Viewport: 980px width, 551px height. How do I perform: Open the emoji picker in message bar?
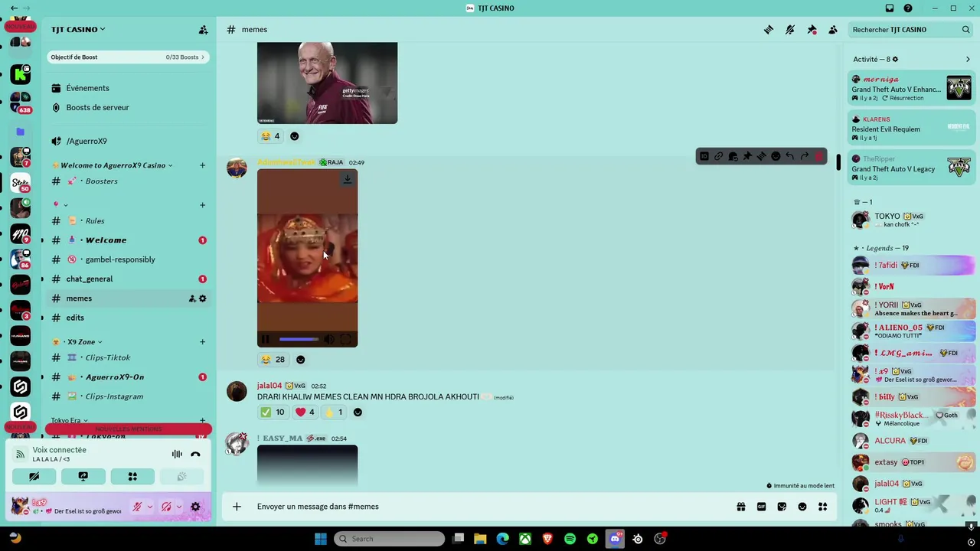pyautogui.click(x=802, y=507)
